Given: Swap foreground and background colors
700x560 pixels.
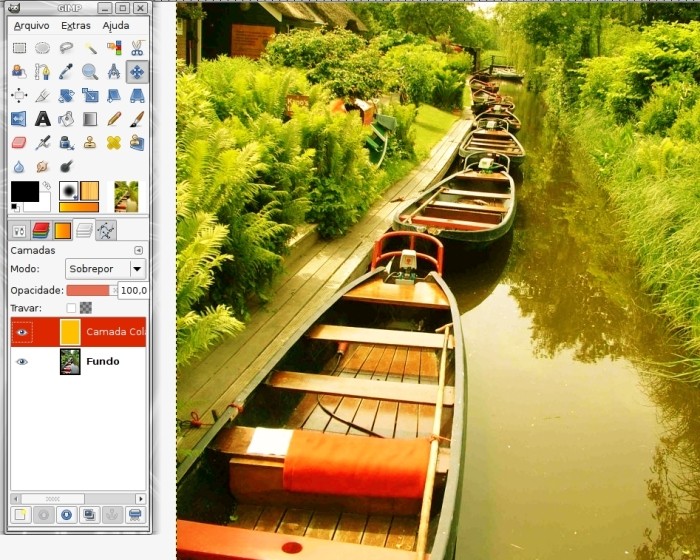Looking at the screenshot, I should [46, 185].
